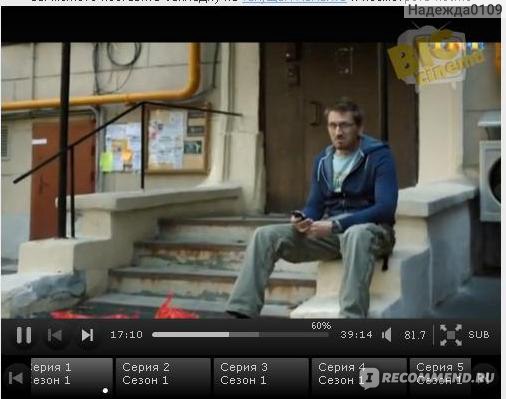Enter fullscreen mode
506x399 pixels.
(x=451, y=335)
